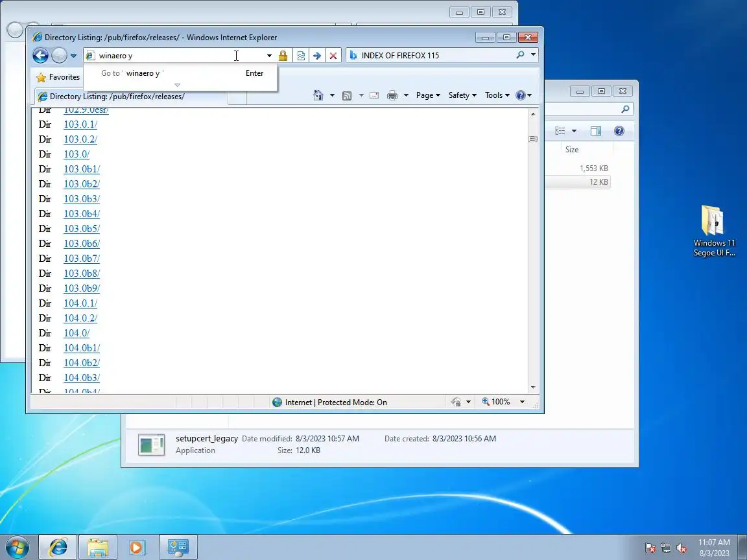Click the RSS Feeds icon
This screenshot has height=560, width=747.
347,96
